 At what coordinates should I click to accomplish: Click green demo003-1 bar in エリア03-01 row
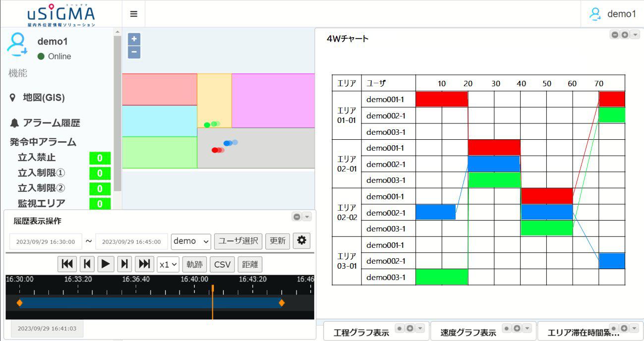[x=442, y=277]
